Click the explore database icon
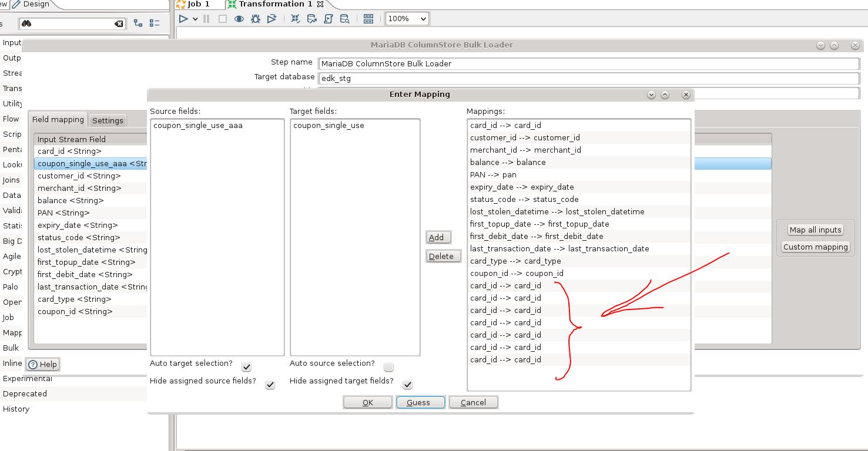Screen dimensions: 868x451 coord(344,19)
